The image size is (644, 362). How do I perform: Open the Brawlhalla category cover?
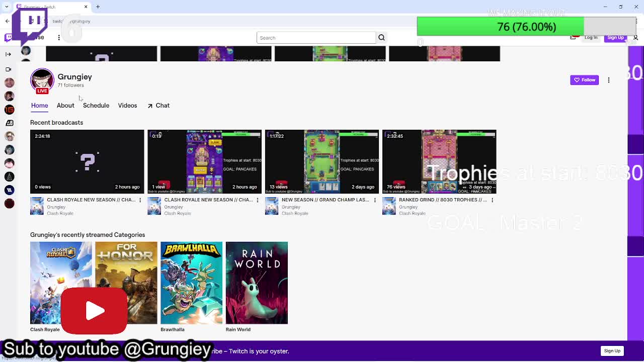pyautogui.click(x=191, y=283)
